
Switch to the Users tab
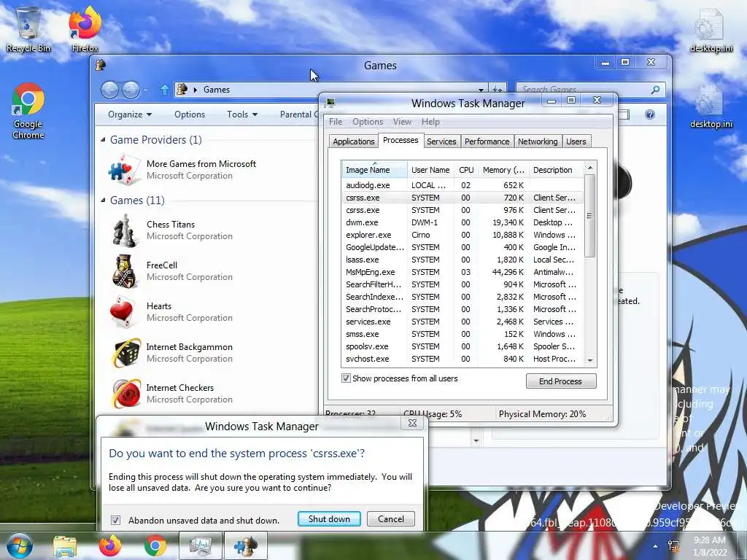click(576, 141)
